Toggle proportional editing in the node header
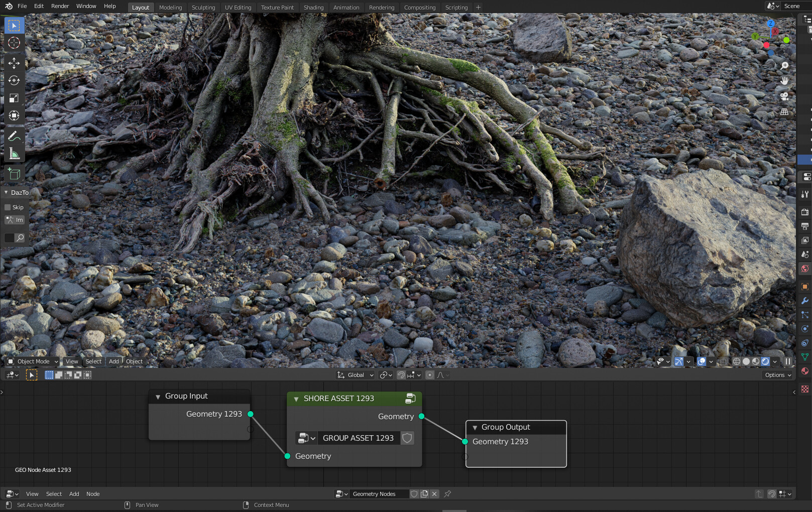The image size is (812, 512). point(430,374)
